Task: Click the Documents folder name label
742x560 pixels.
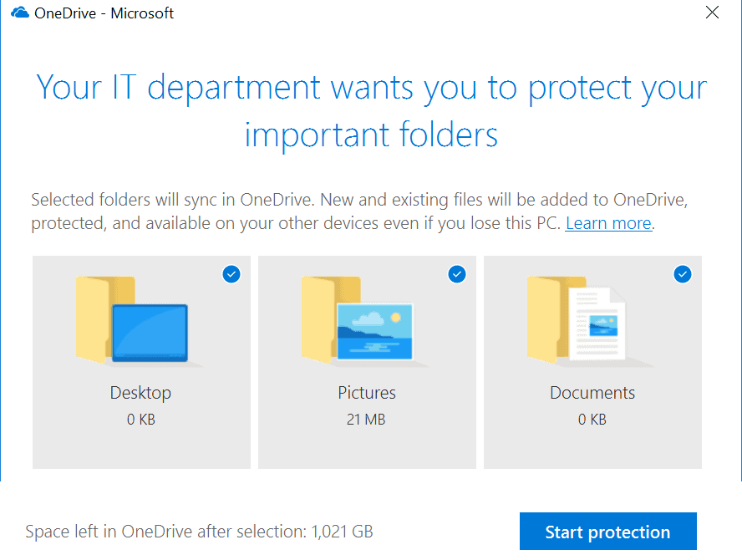Action: pos(592,393)
